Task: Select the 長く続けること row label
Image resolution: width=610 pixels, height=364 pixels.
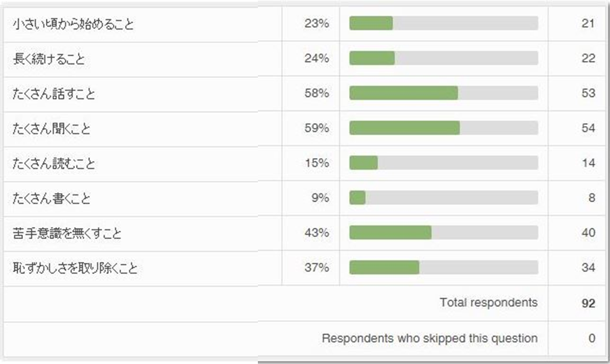Action: tap(49, 59)
